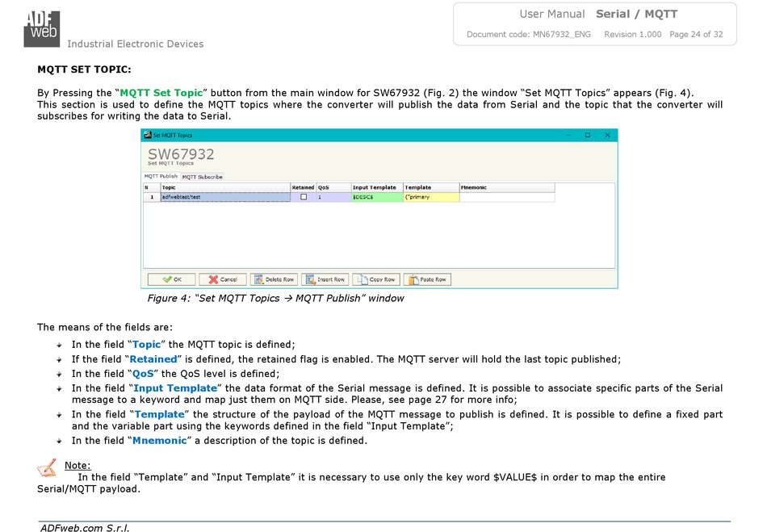767x532 pixels.
Task: Click the Set MQTT Topics window icon
Action: pos(148,136)
